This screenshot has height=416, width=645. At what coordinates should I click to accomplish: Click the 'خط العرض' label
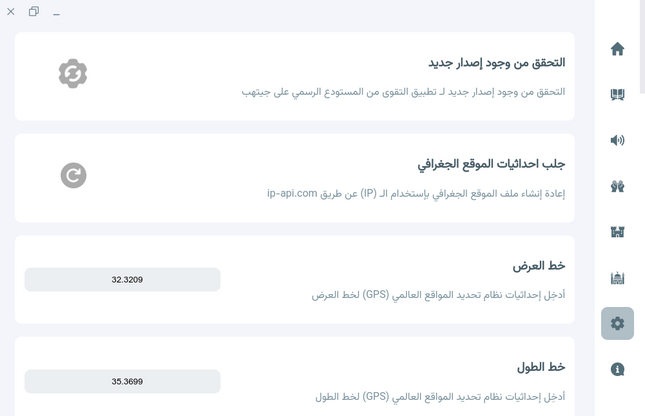pyautogui.click(x=539, y=266)
